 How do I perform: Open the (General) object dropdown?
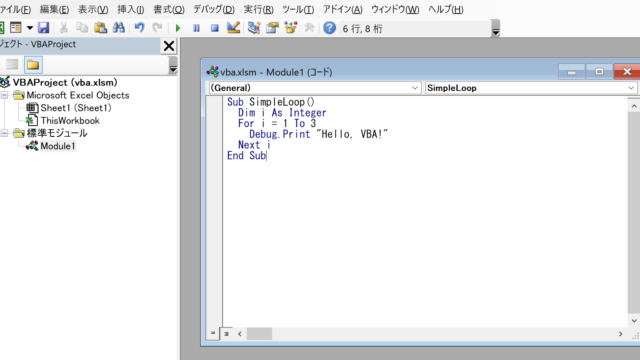coord(314,88)
